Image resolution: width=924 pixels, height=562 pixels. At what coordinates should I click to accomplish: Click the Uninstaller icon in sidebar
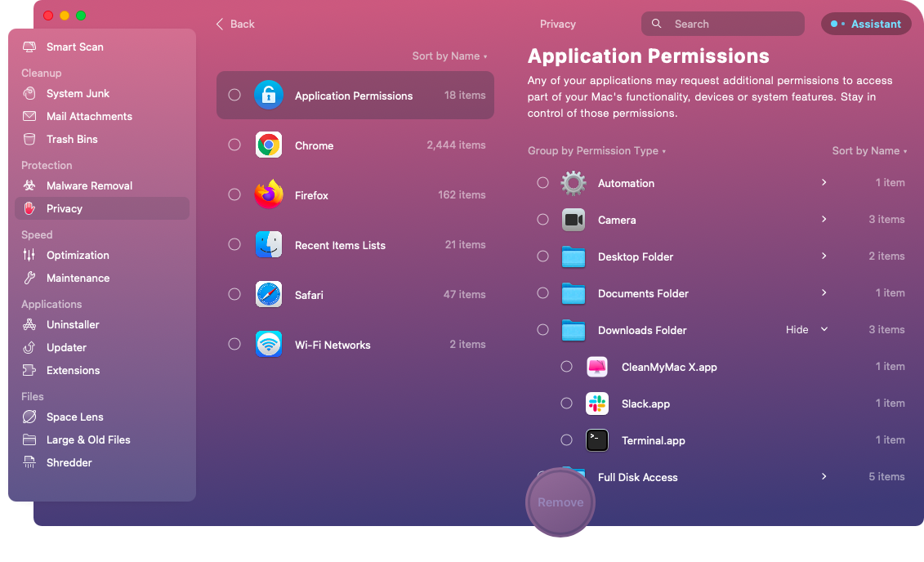pyautogui.click(x=29, y=324)
